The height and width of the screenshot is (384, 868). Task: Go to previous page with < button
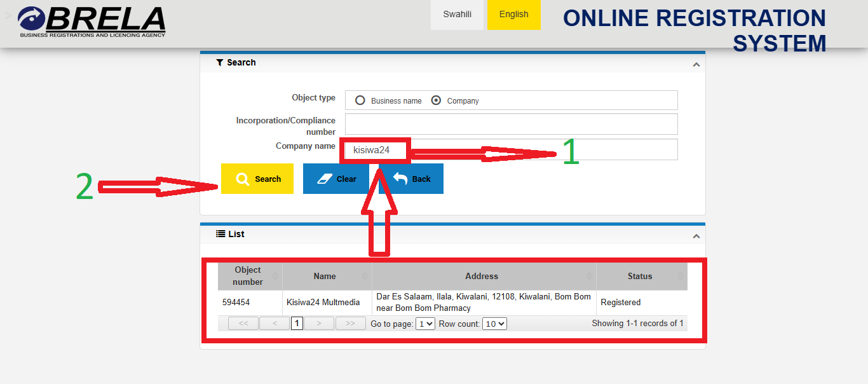[275, 323]
